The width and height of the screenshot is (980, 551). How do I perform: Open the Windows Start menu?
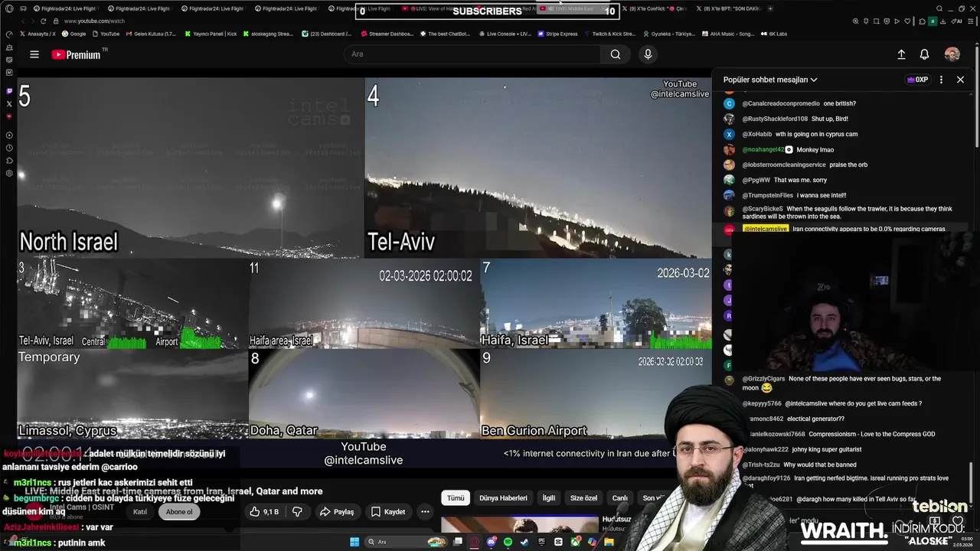pyautogui.click(x=354, y=542)
